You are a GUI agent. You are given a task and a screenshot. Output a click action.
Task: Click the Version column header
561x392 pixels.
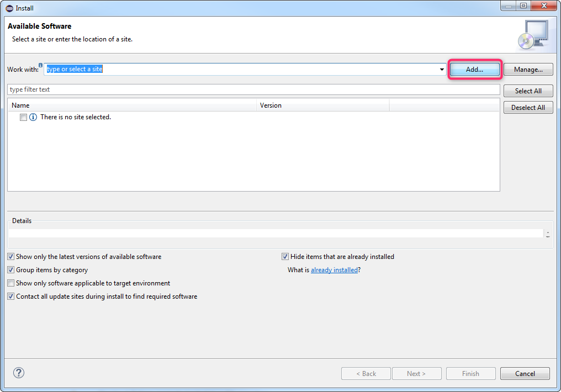point(322,105)
